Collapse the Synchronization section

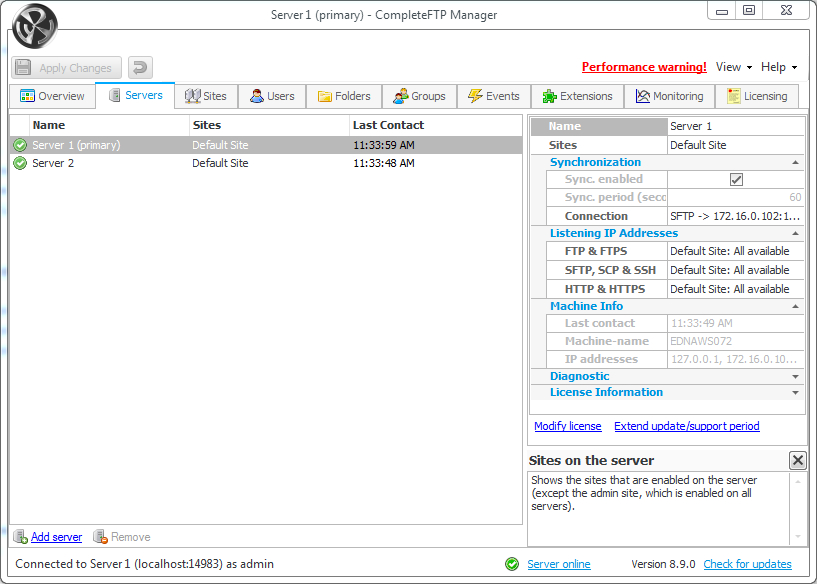pyautogui.click(x=795, y=162)
